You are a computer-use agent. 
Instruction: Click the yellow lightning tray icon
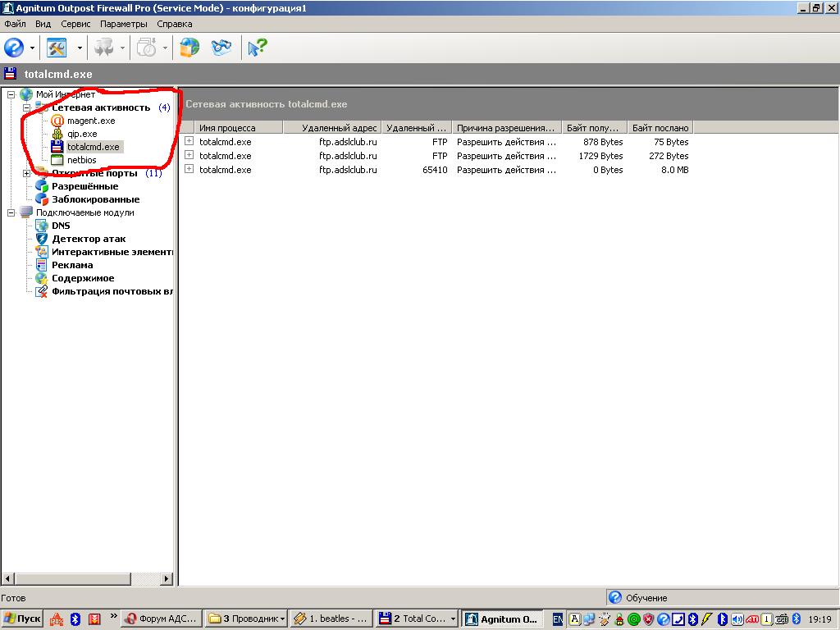click(x=707, y=619)
